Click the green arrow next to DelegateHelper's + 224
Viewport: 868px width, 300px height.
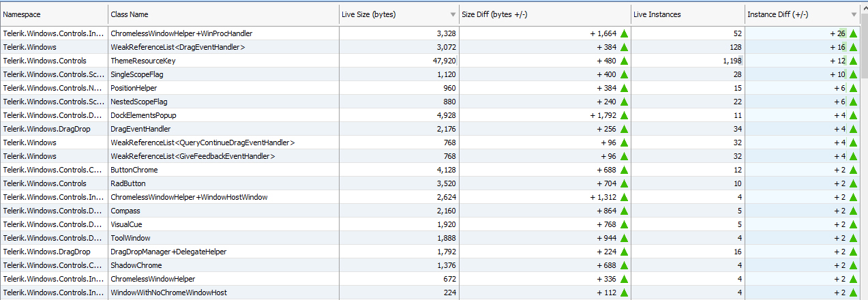point(624,252)
